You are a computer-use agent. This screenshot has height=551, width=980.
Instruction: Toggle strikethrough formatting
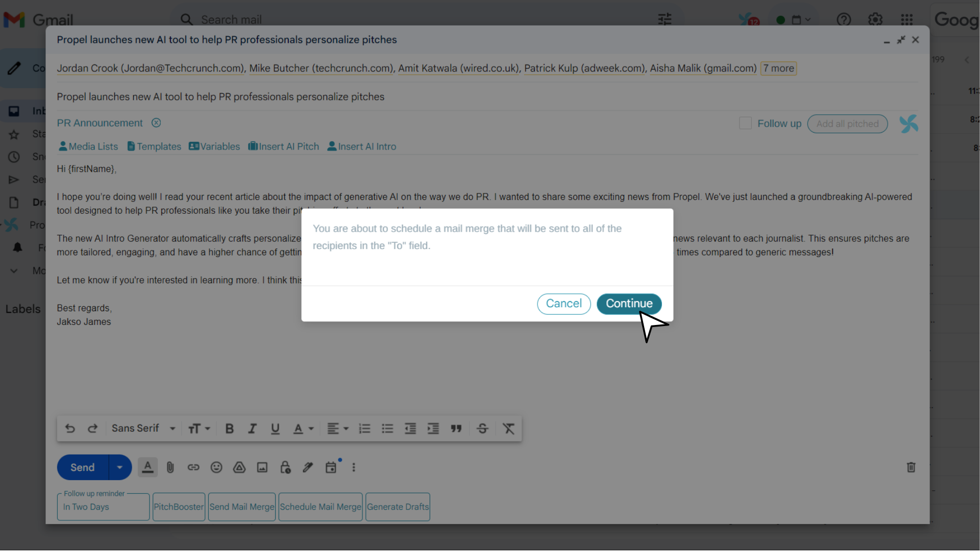[x=482, y=429]
